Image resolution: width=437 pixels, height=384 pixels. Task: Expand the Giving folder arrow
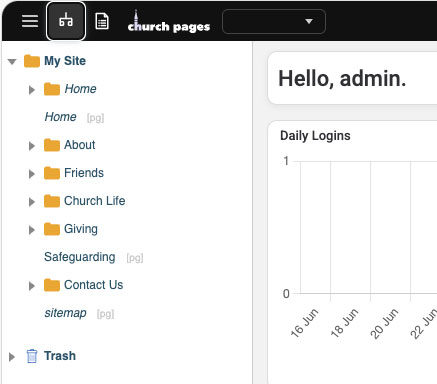click(32, 230)
